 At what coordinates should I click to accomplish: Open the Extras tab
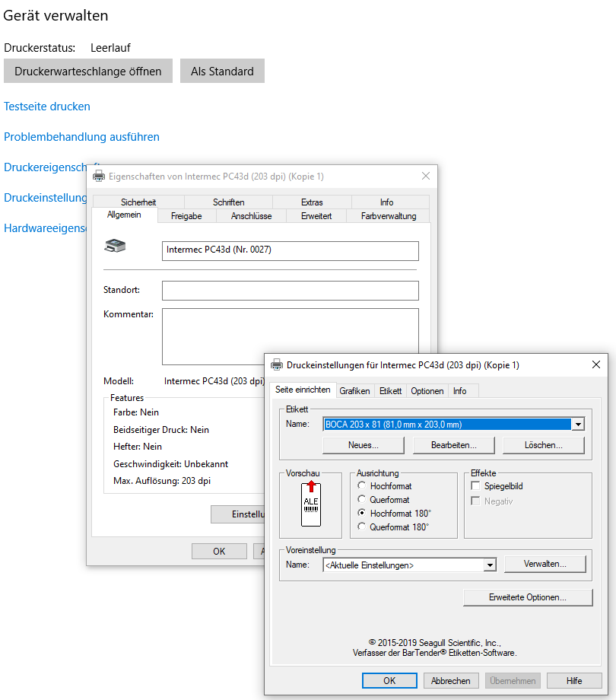click(x=312, y=202)
